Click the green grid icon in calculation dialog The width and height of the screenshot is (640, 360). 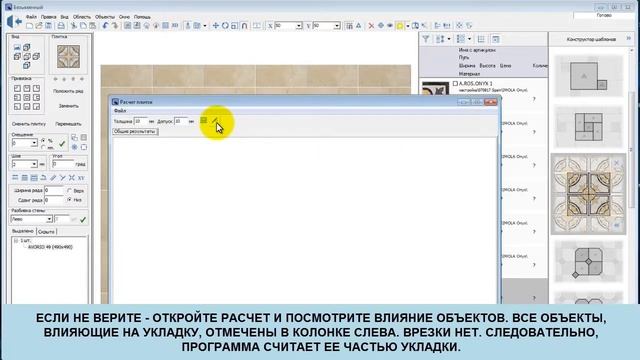[x=203, y=120]
